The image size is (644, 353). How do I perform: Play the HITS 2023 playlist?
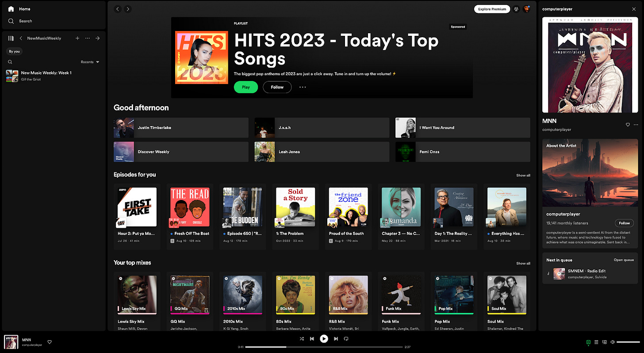[246, 87]
